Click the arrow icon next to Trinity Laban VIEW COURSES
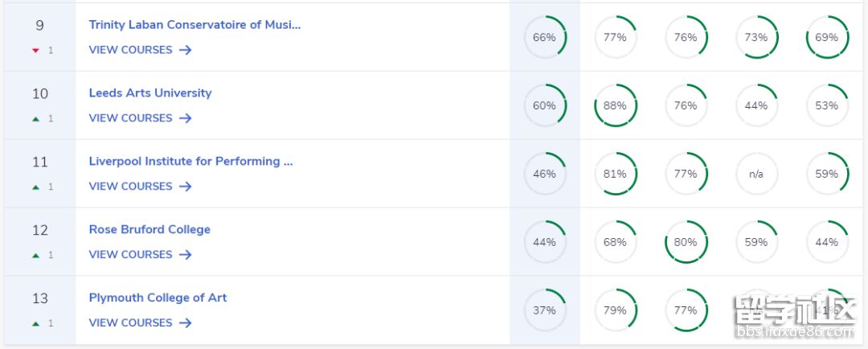Viewport: 868px width, 349px height. [x=186, y=50]
